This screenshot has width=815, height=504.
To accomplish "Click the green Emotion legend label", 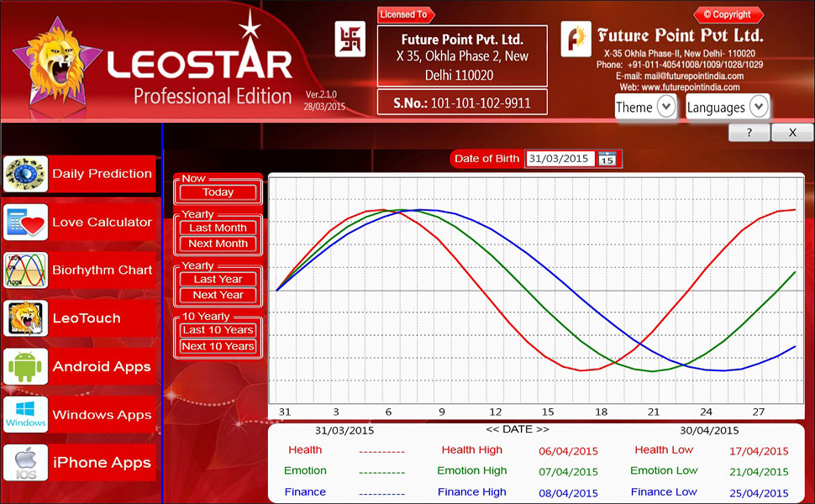I will pyautogui.click(x=305, y=470).
